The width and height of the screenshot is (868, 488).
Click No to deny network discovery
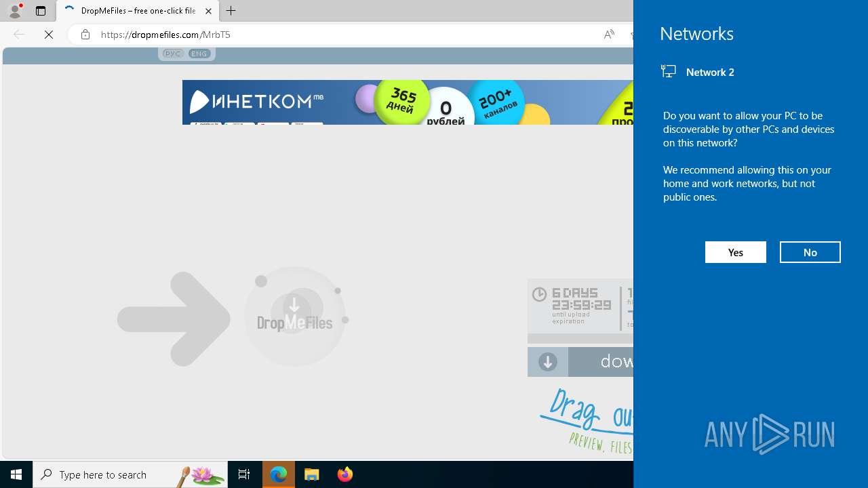(810, 252)
